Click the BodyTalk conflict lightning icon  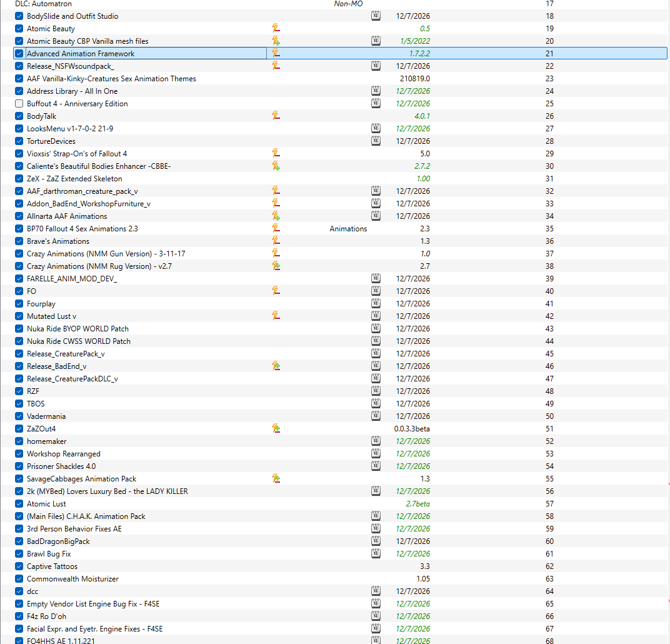(276, 116)
